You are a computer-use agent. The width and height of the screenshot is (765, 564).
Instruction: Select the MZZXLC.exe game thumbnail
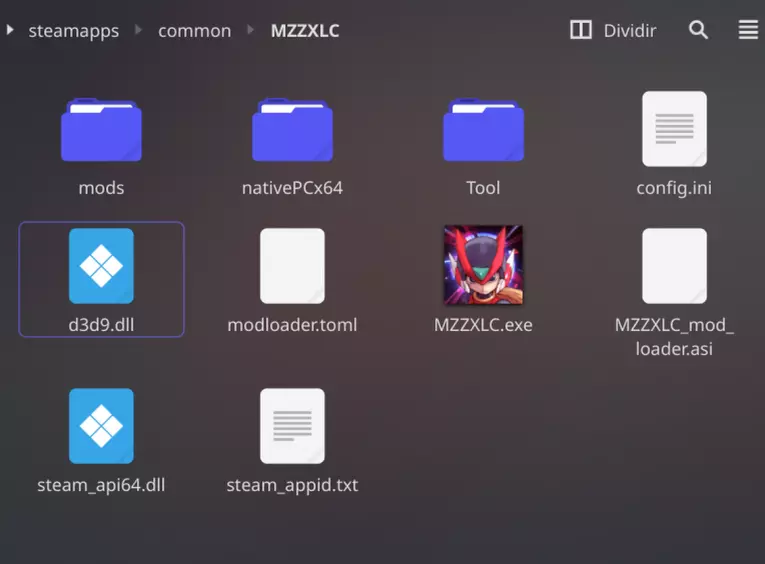[483, 265]
